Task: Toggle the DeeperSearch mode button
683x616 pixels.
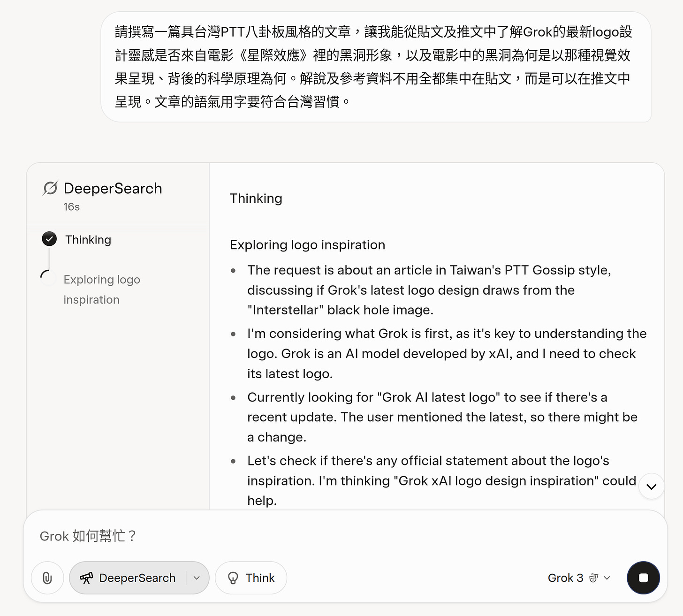Action: (128, 578)
